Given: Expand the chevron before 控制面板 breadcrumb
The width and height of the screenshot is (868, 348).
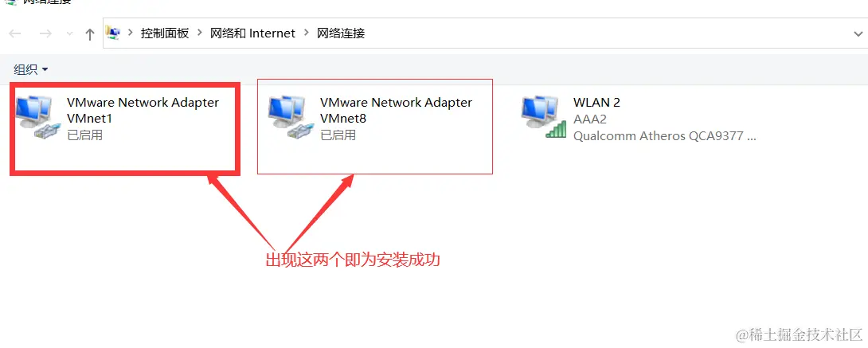Looking at the screenshot, I should pos(131,33).
